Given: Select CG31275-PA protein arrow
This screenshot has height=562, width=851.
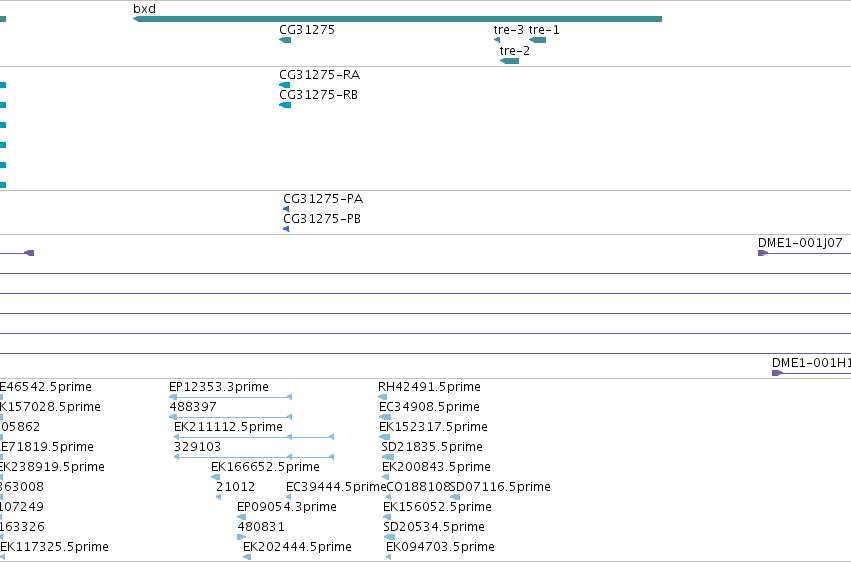Looking at the screenshot, I should click(x=286, y=209).
